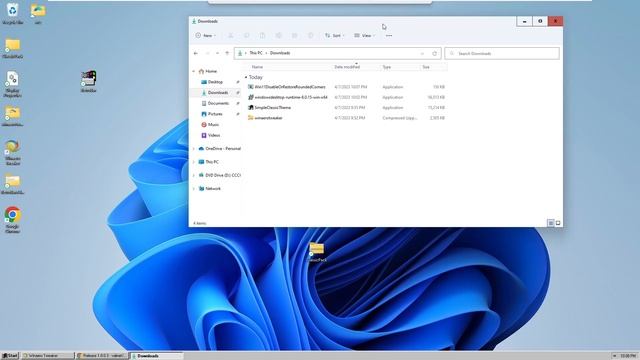Image resolution: width=640 pixels, height=360 pixels.
Task: Open the View dropdown menu
Action: coord(364,36)
